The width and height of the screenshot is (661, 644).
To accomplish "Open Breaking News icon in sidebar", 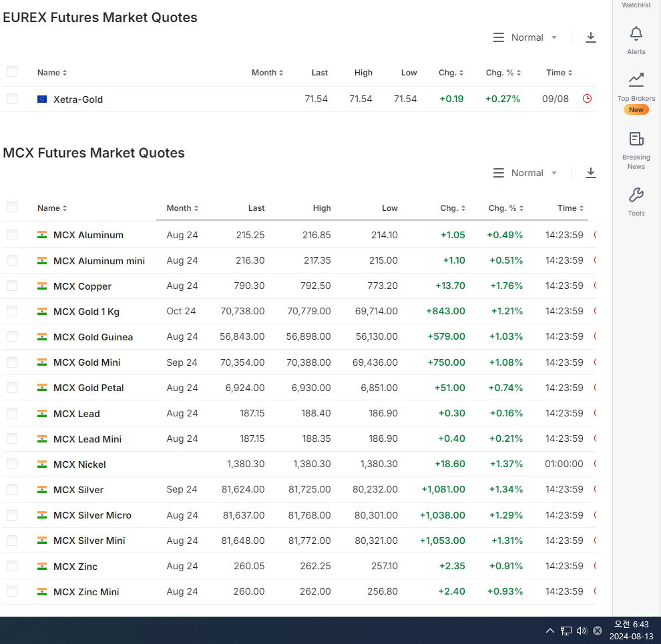I will click(636, 139).
